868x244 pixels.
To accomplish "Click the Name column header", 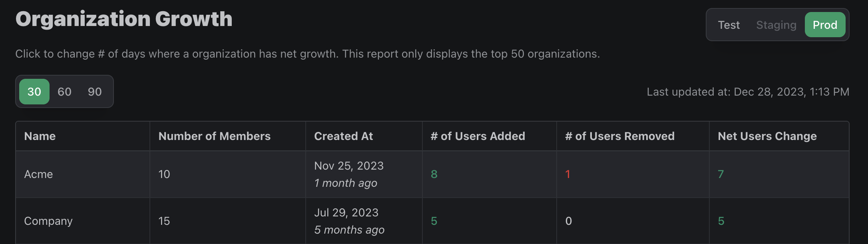I will click(40, 136).
